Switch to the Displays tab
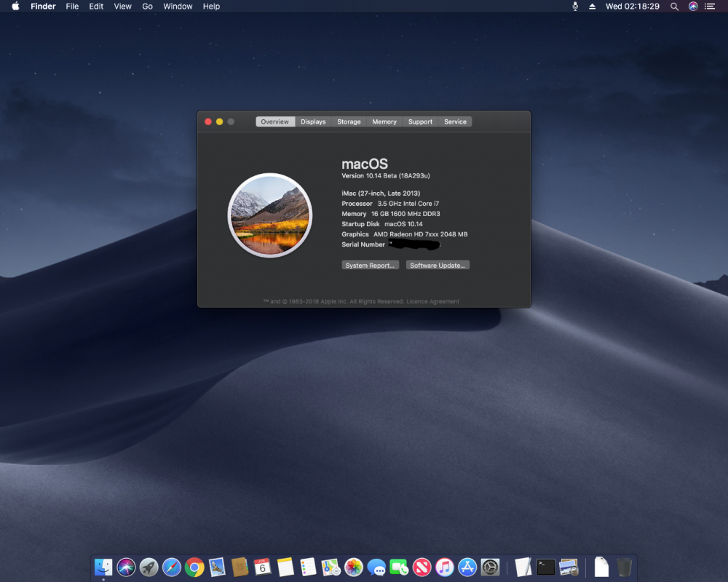This screenshot has width=728, height=582. coord(313,121)
